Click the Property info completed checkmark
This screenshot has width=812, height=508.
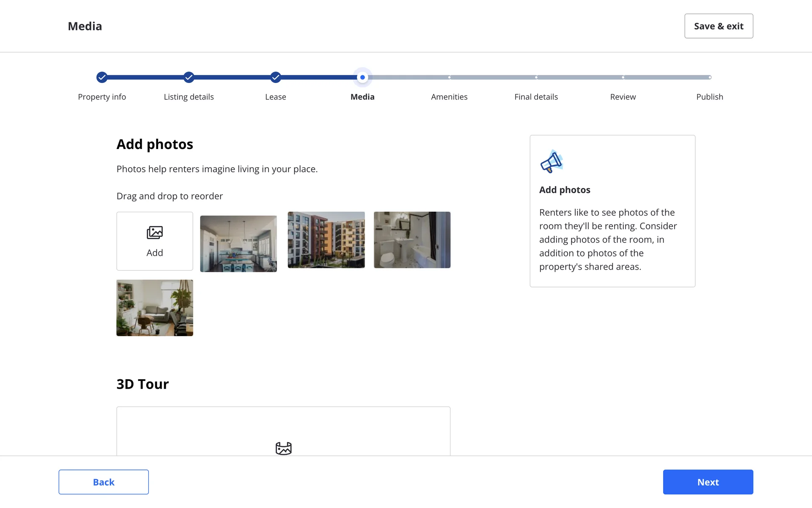click(x=101, y=77)
